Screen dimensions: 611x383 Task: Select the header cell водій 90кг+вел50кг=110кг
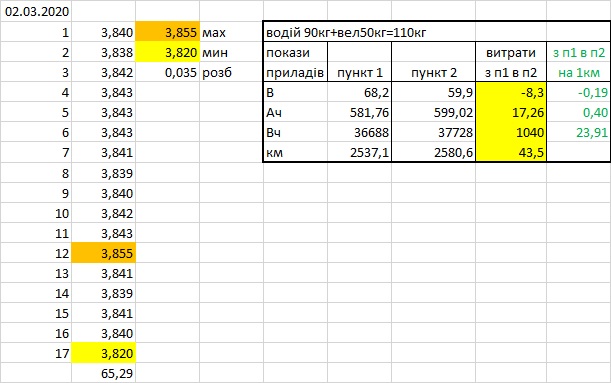coord(369,32)
